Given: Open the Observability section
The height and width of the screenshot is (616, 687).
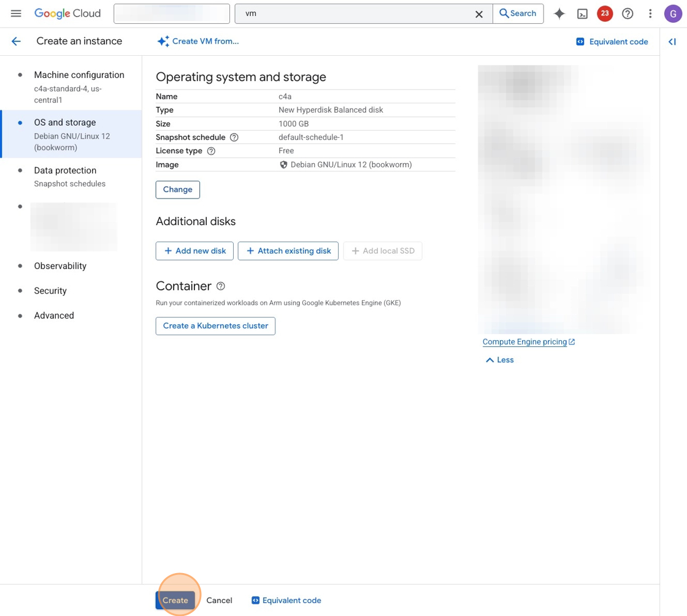Looking at the screenshot, I should click(60, 266).
